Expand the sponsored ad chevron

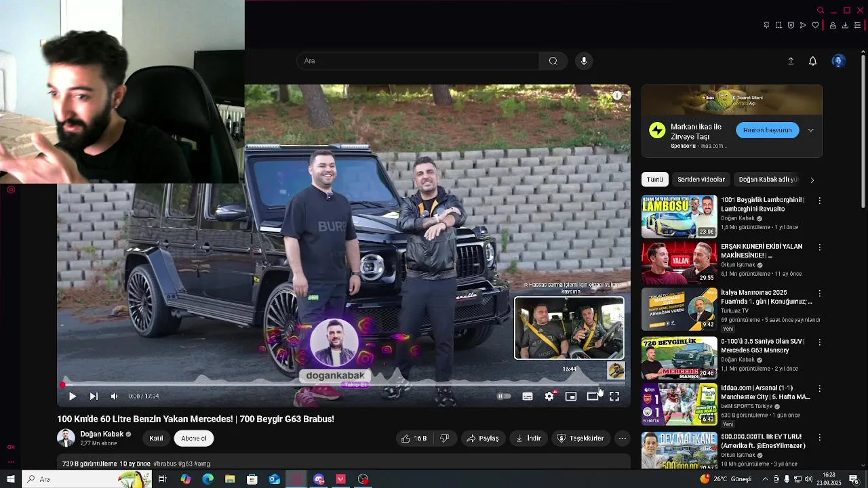click(x=811, y=130)
